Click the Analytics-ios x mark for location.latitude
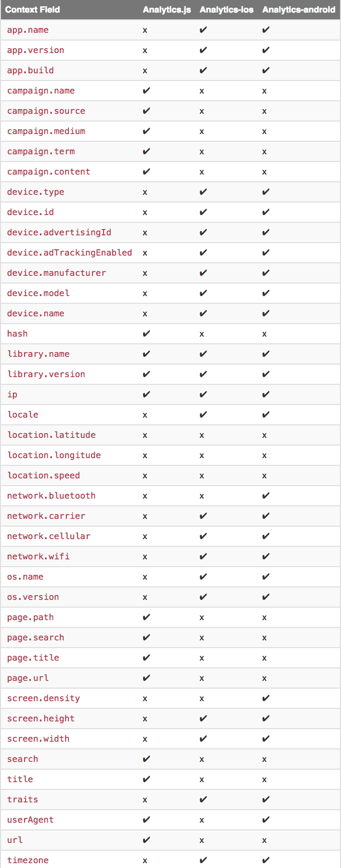341x868 pixels. [x=202, y=435]
